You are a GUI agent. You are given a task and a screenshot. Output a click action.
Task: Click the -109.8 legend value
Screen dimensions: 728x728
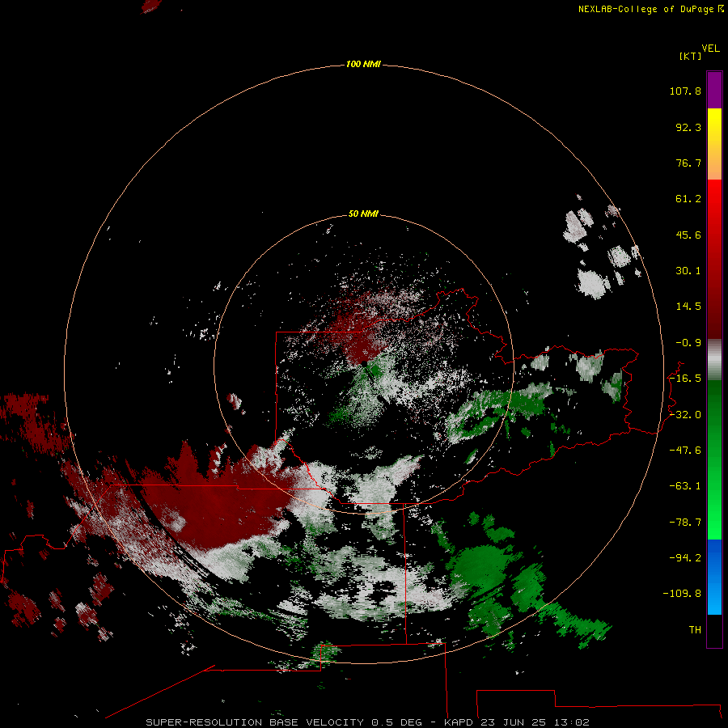coord(682,594)
